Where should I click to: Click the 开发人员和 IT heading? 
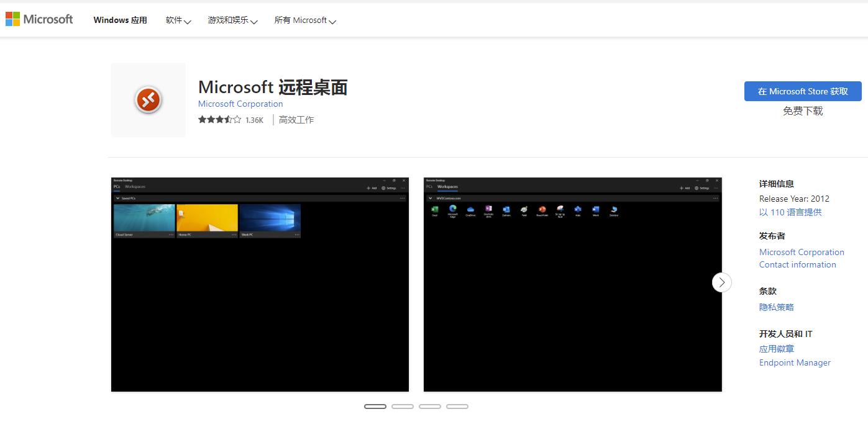(x=786, y=334)
